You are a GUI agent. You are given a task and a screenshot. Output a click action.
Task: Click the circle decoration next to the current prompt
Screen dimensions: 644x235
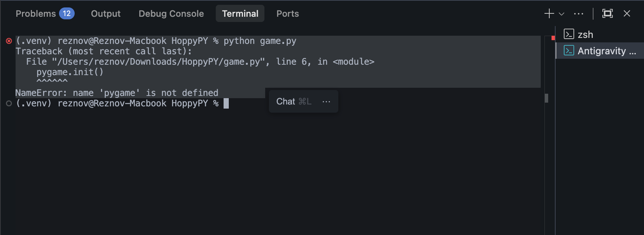[8, 104]
